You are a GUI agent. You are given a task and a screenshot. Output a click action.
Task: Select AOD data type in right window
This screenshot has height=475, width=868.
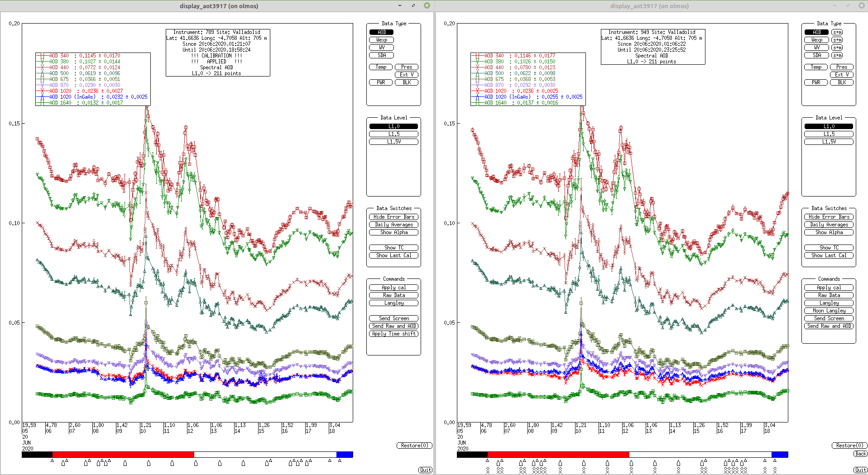click(816, 32)
